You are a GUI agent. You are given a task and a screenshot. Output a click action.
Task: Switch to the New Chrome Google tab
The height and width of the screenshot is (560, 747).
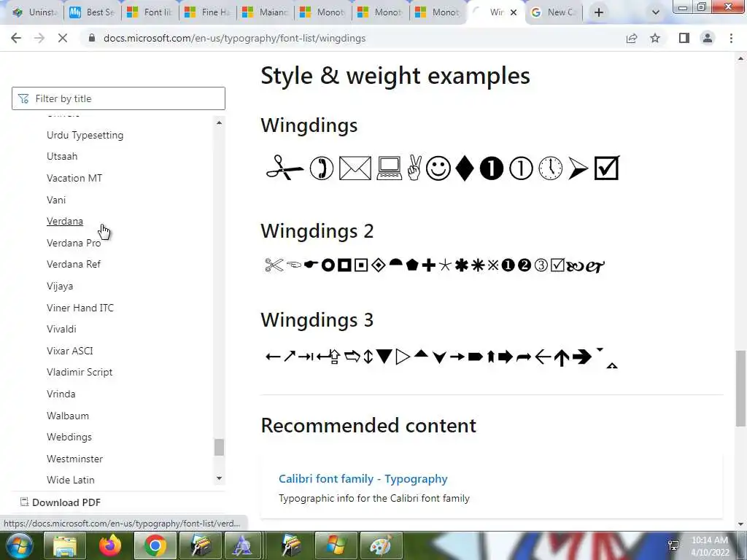[x=553, y=12]
